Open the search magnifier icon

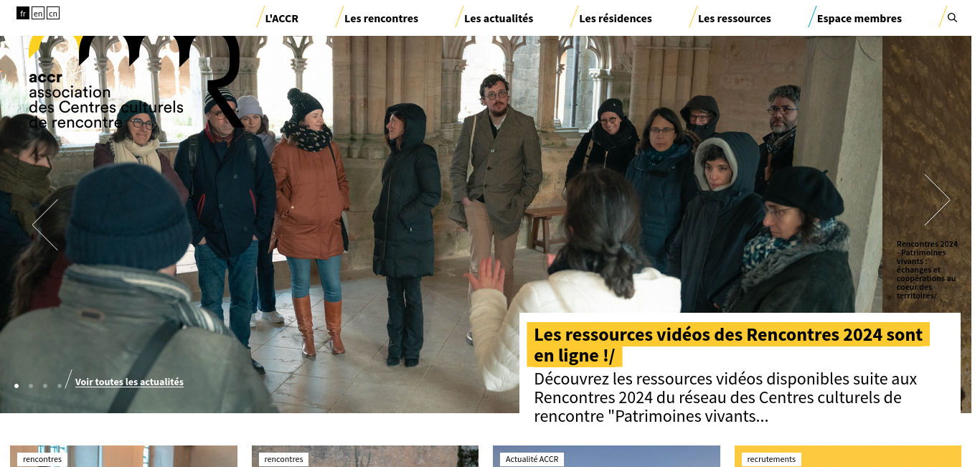[x=952, y=18]
